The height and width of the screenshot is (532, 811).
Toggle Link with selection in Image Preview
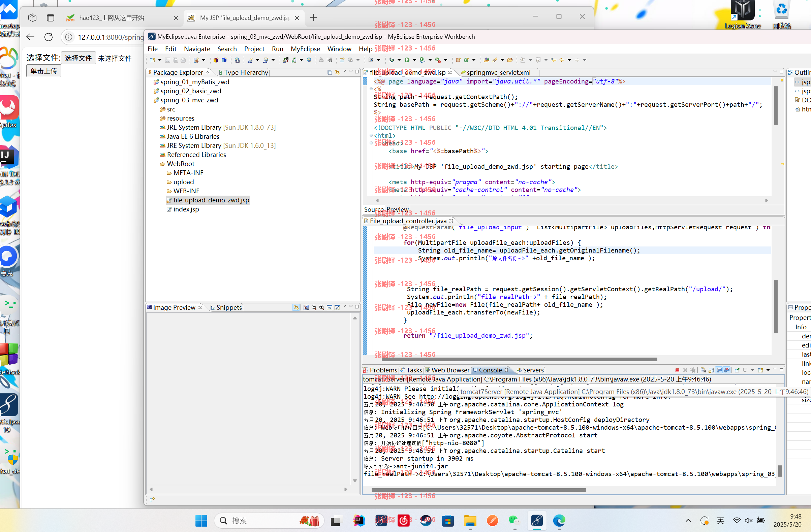[296, 307]
